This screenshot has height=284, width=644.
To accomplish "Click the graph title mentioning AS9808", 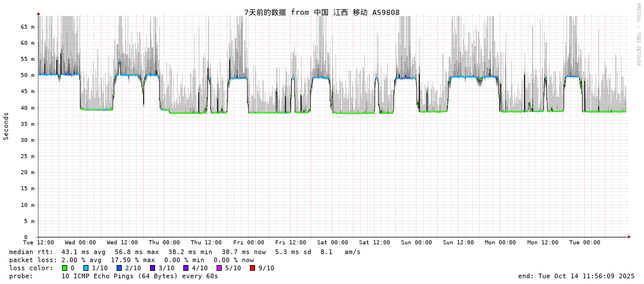I will click(x=322, y=12).
